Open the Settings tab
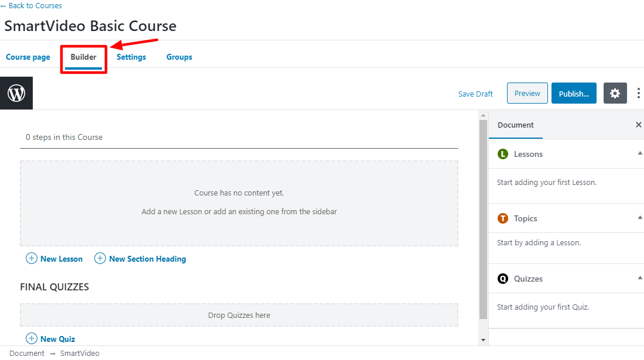Image resolution: width=644 pixels, height=360 pixels. coord(131,57)
